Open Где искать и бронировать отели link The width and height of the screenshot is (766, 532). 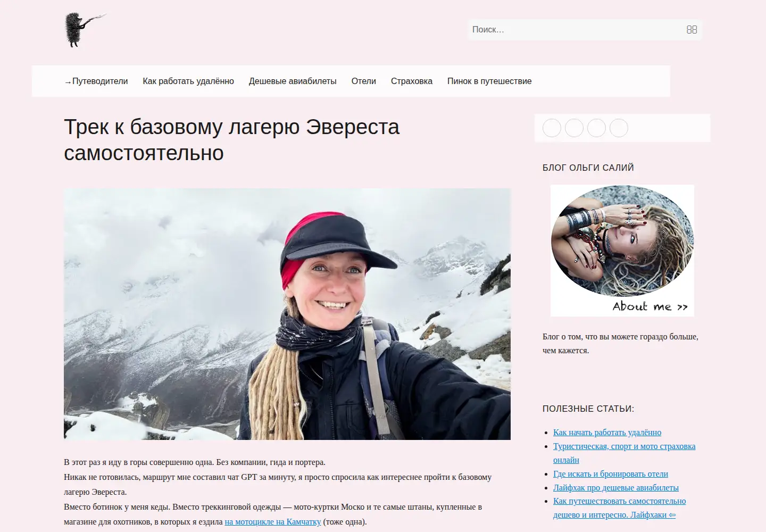click(611, 474)
